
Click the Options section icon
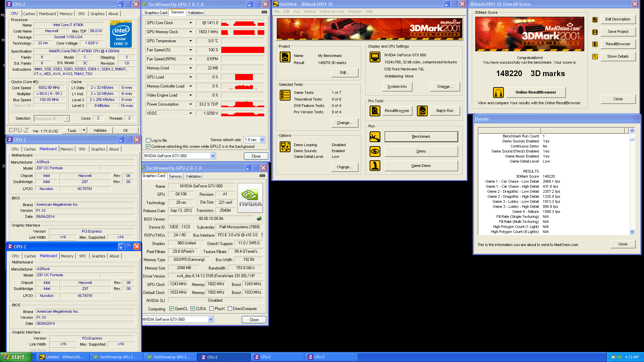(x=285, y=147)
